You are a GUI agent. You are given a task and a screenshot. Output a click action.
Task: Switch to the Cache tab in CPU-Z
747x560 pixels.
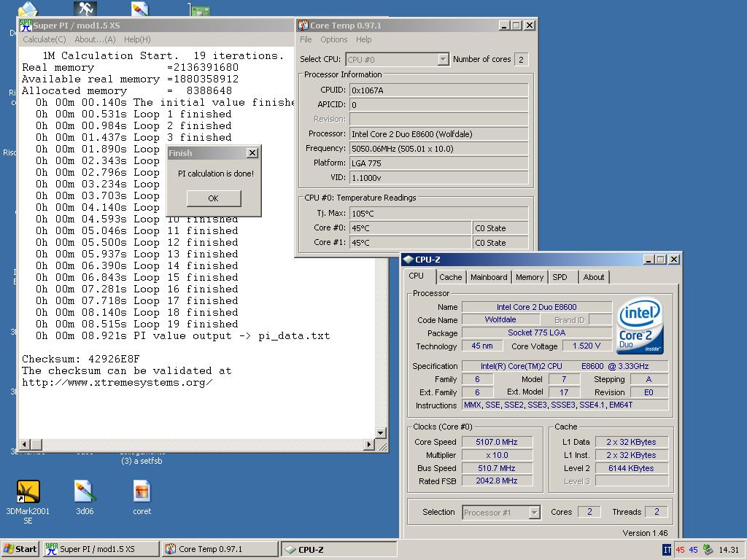point(451,277)
